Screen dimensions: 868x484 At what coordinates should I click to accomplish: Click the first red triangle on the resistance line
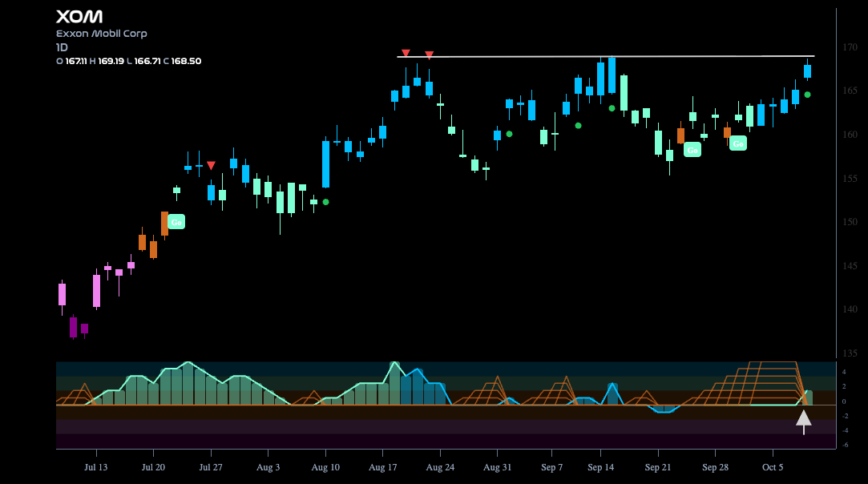[x=406, y=53]
